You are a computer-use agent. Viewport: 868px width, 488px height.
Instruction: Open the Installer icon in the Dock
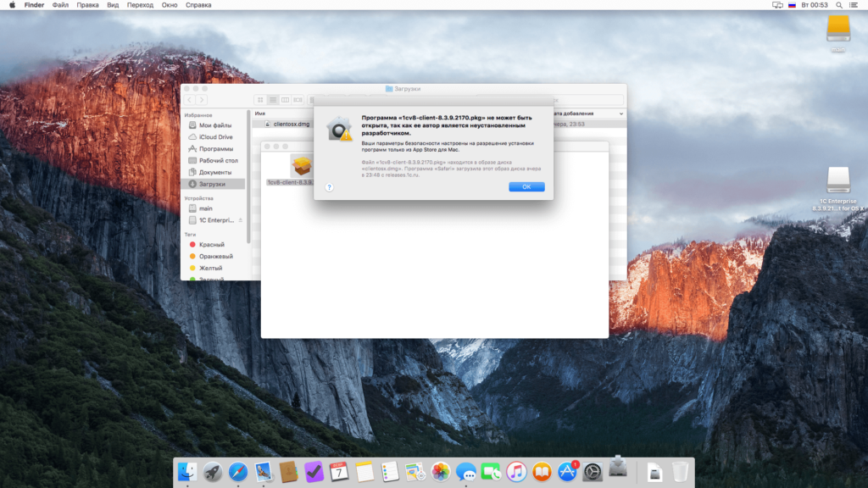point(618,468)
